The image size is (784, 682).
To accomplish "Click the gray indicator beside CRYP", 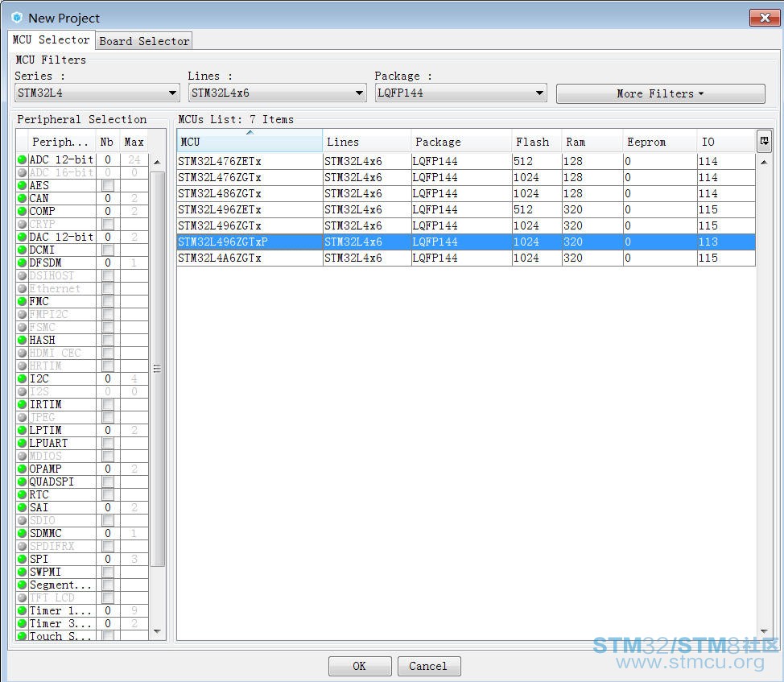I will [x=22, y=224].
